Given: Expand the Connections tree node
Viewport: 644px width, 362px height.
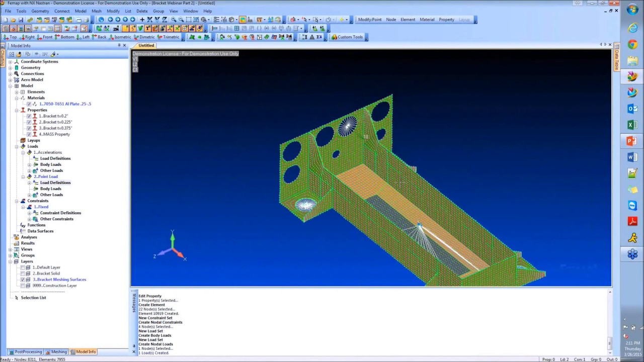Looking at the screenshot, I should tap(10, 74).
